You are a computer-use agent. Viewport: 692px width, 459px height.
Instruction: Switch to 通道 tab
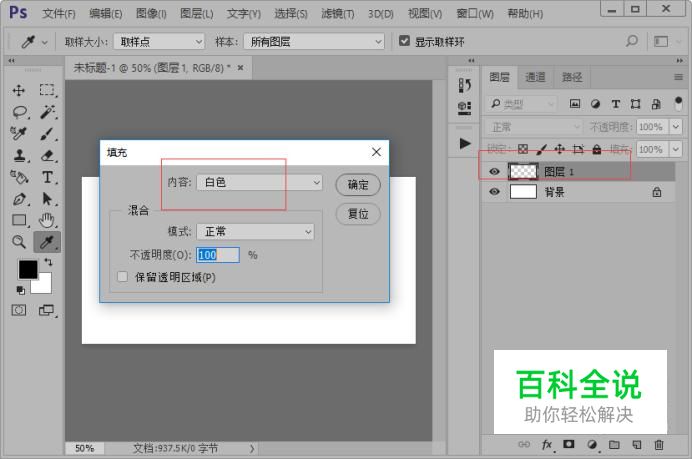[x=535, y=77]
